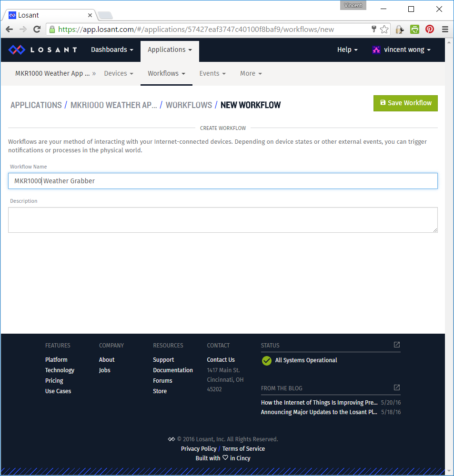
Task: Save the workflow with Save Workflow button
Action: 405,103
